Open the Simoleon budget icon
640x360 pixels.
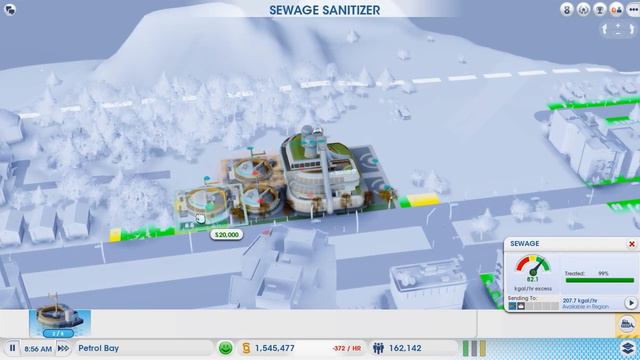click(246, 348)
